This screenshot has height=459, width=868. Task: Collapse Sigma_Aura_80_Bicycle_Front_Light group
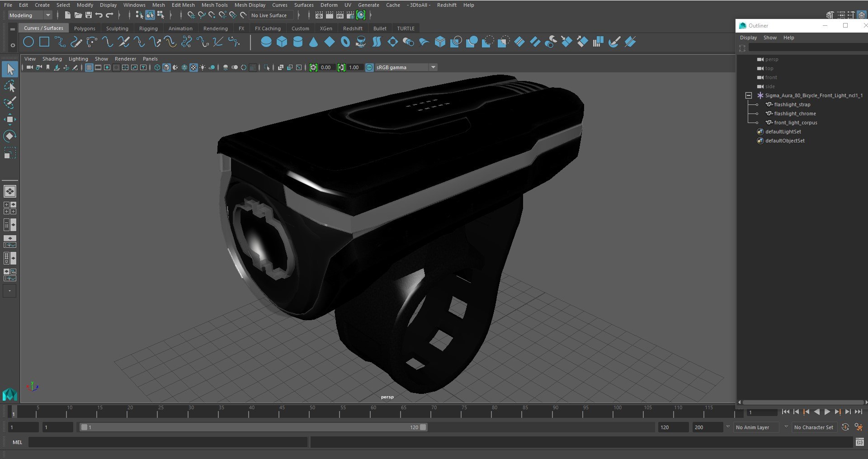(749, 95)
